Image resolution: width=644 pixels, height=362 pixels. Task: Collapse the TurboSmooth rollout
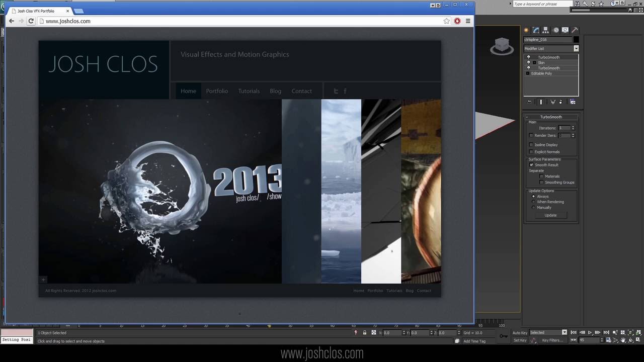pos(551,117)
